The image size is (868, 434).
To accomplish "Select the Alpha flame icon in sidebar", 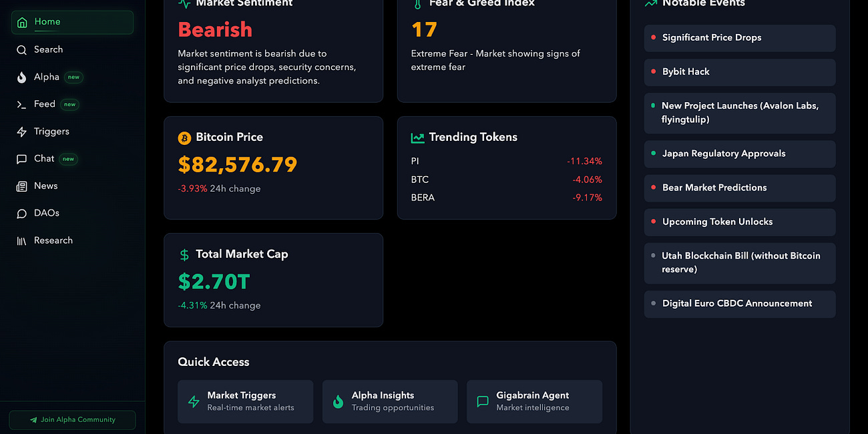I will (x=20, y=77).
